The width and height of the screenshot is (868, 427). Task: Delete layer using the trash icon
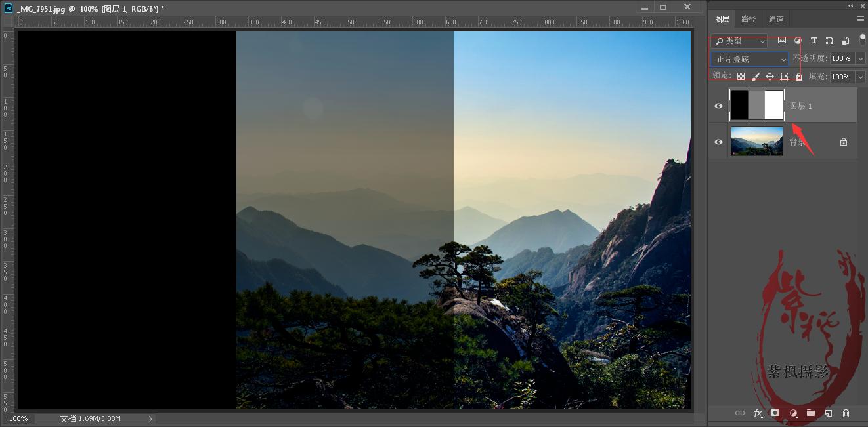846,413
